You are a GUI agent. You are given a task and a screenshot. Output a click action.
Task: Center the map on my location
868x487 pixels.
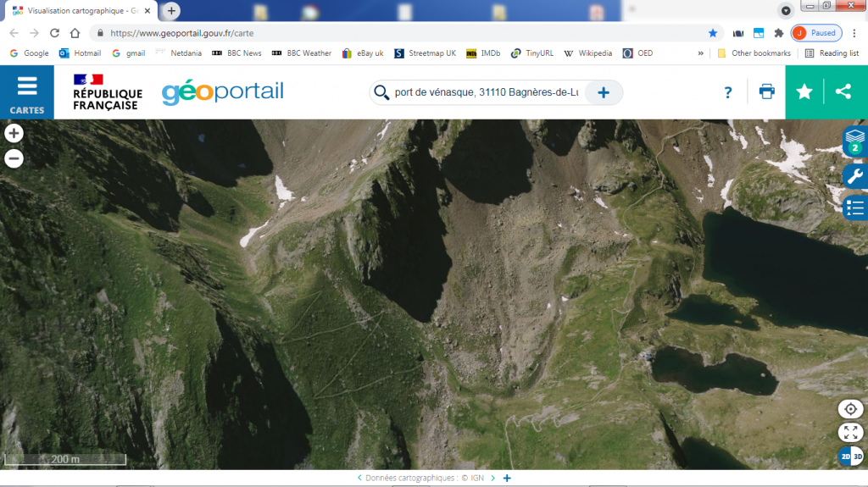[x=850, y=409]
